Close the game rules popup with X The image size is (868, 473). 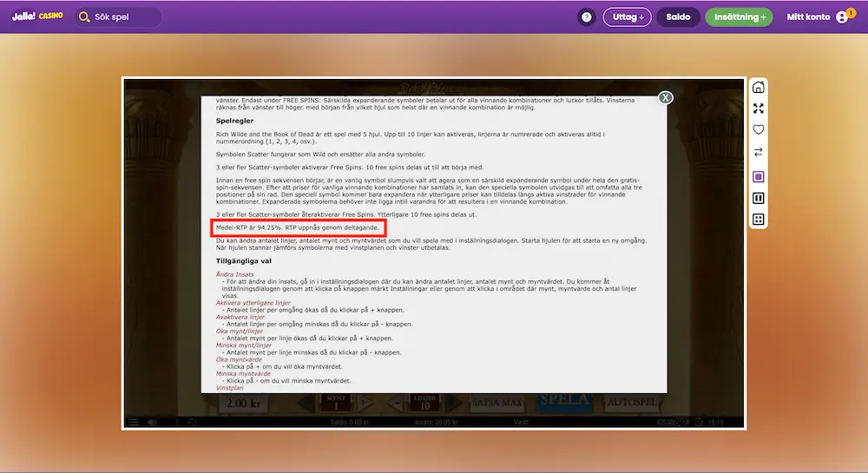tap(666, 98)
